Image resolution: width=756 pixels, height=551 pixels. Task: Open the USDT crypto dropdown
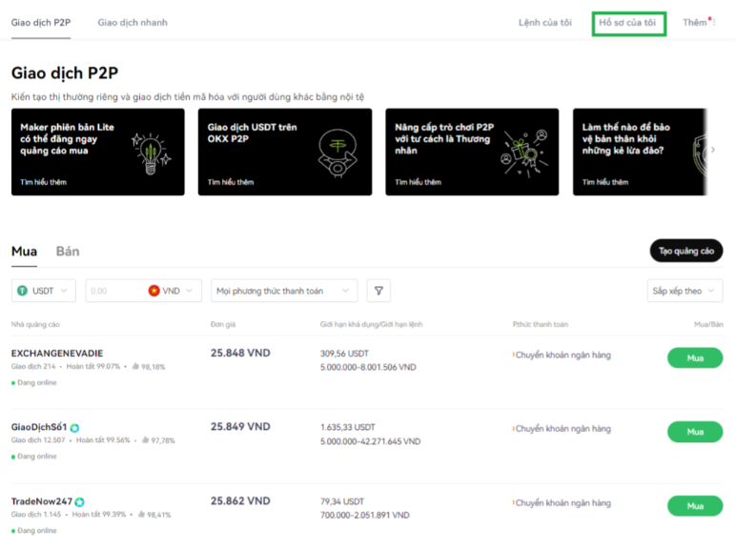pyautogui.click(x=43, y=291)
